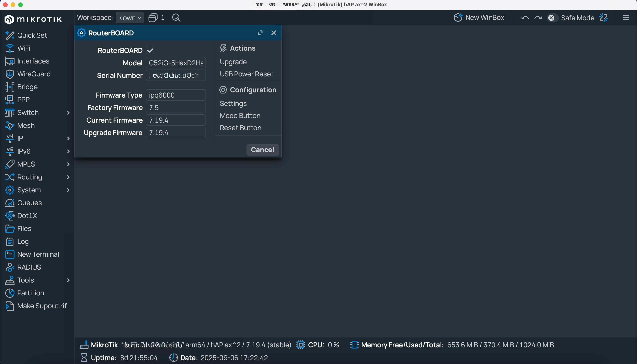Screen dimensions: 637x364
Task: Click the Date status entry
Action: (219, 358)
